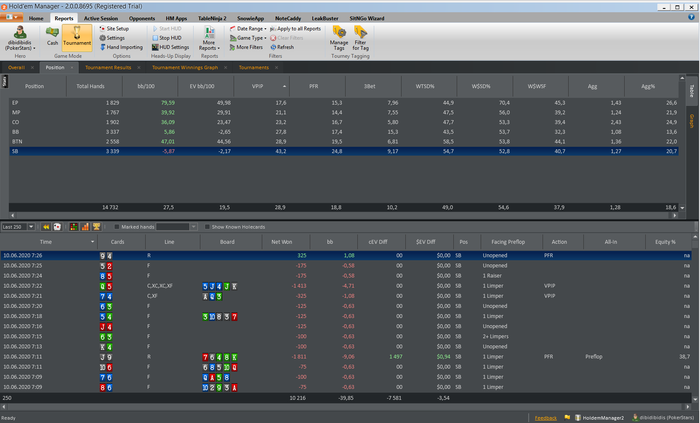The height and width of the screenshot is (423, 700).
Task: Toggle Marked hands checkbox
Action: click(x=117, y=227)
